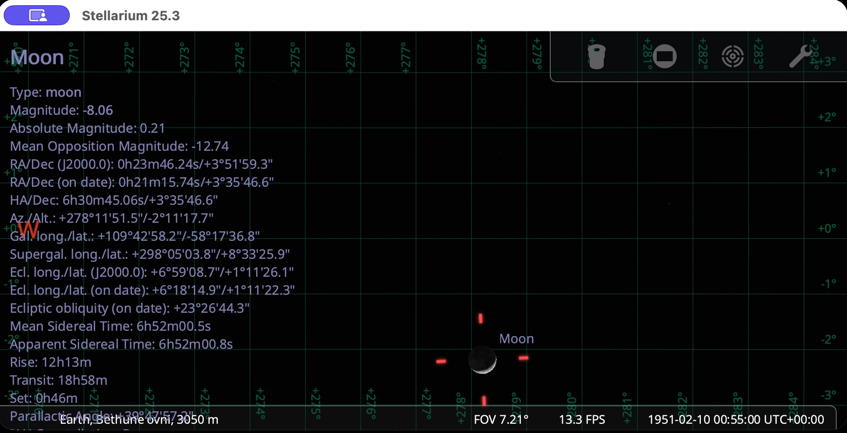This screenshot has height=433, width=847.
Task: Toggle the Telrad sight icon
Action: pyautogui.click(x=733, y=56)
